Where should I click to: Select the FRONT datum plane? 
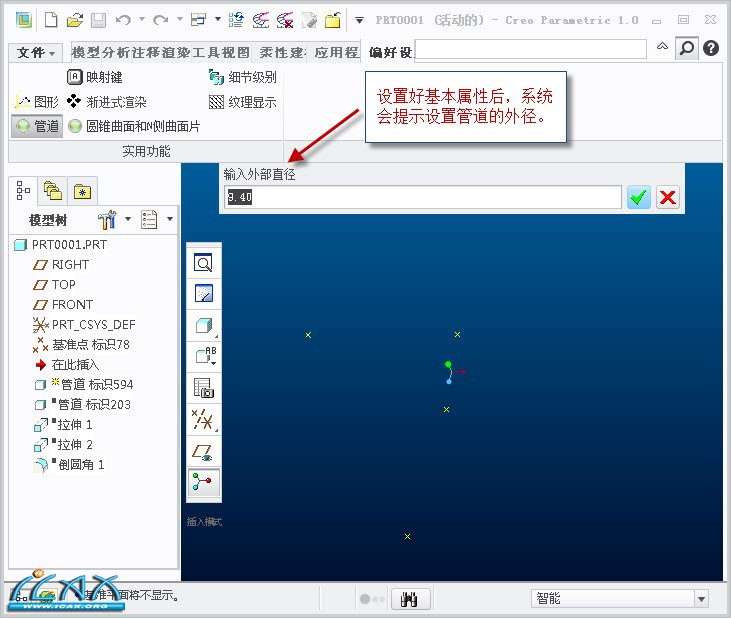[x=63, y=305]
